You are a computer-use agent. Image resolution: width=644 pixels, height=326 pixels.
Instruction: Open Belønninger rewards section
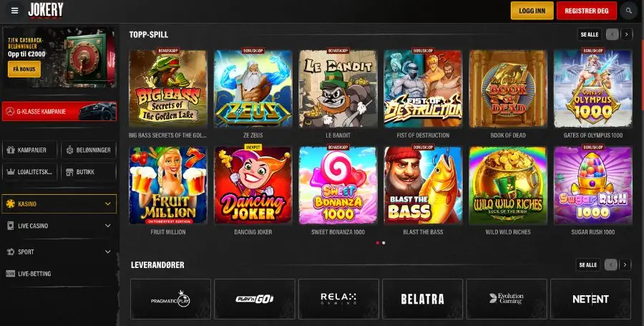(89, 150)
